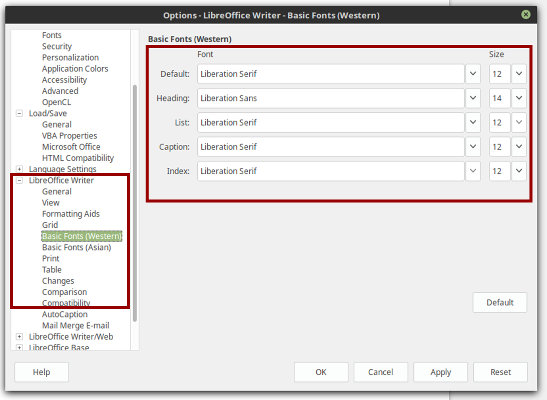Click the OK button
Screen dimensions: 547x400
coord(321,372)
